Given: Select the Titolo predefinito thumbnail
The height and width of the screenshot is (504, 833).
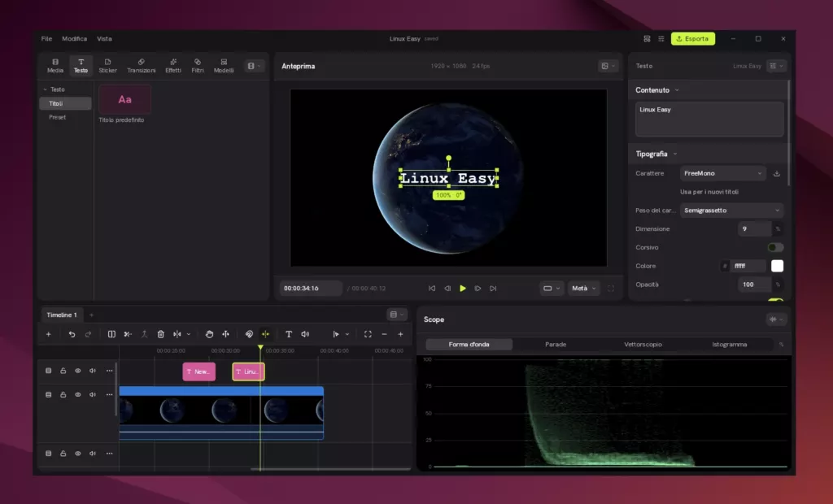Looking at the screenshot, I should (x=124, y=99).
